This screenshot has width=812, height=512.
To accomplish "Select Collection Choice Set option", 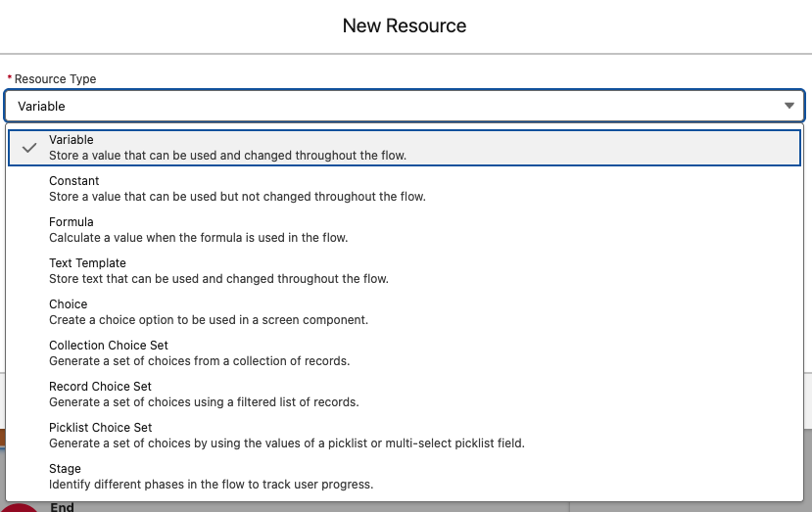I will [109, 346].
